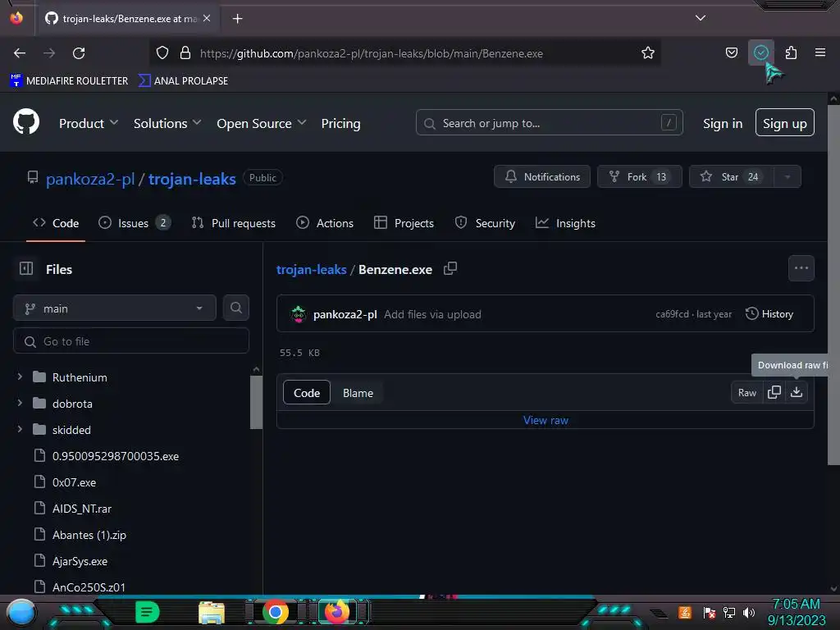Viewport: 840px width, 630px height.
Task: Click the Notifications button
Action: [x=541, y=176]
